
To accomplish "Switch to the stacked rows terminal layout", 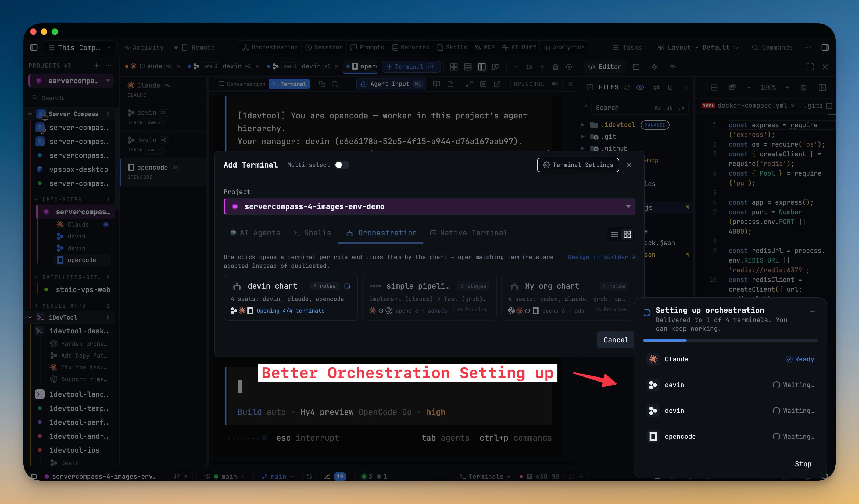I will coord(468,67).
